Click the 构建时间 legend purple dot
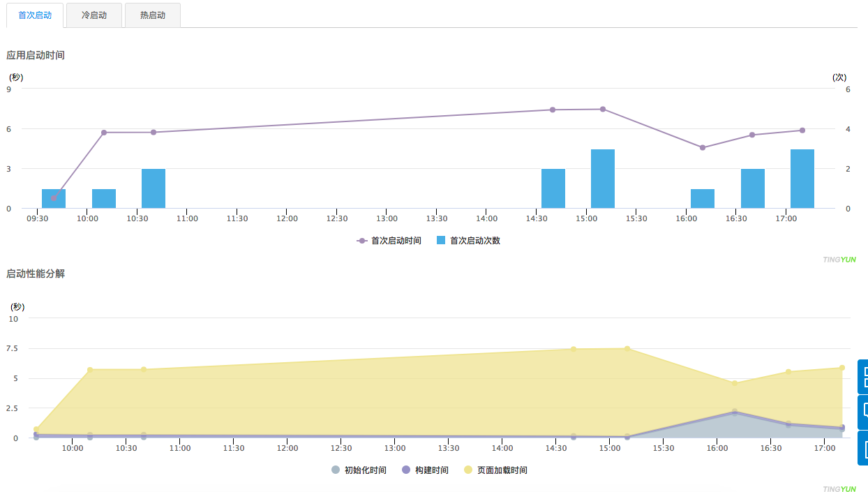 point(406,470)
